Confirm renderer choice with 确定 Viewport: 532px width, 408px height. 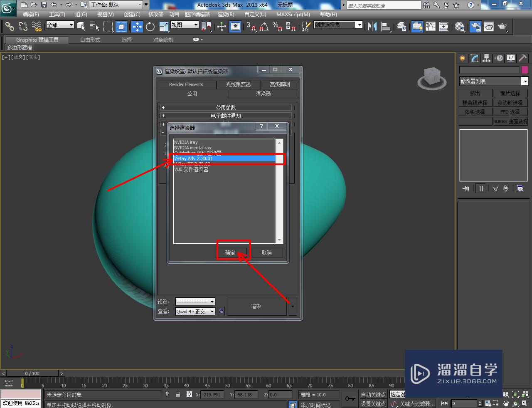(230, 252)
